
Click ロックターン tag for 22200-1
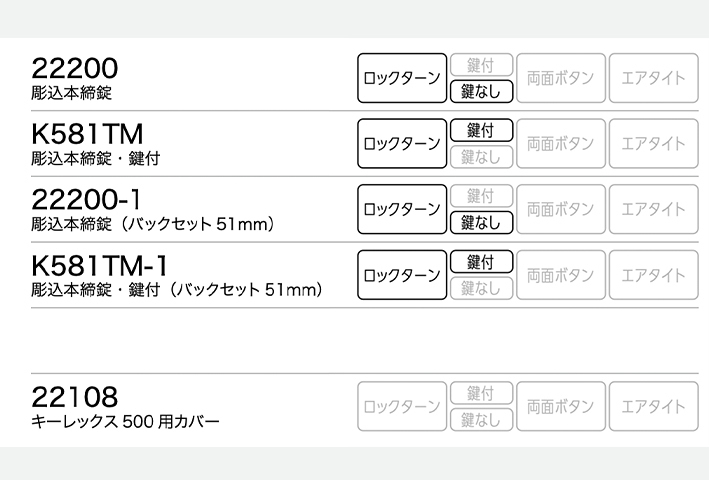[x=402, y=209]
